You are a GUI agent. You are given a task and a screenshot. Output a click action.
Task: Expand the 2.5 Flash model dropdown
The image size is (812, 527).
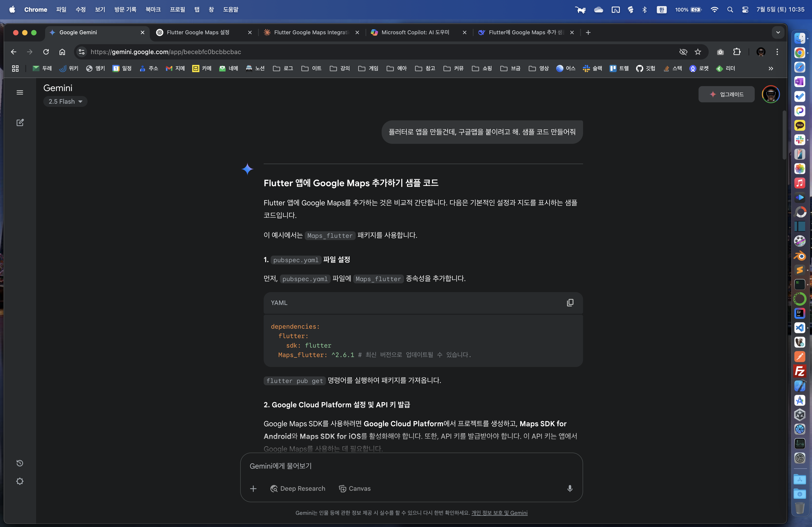click(65, 102)
